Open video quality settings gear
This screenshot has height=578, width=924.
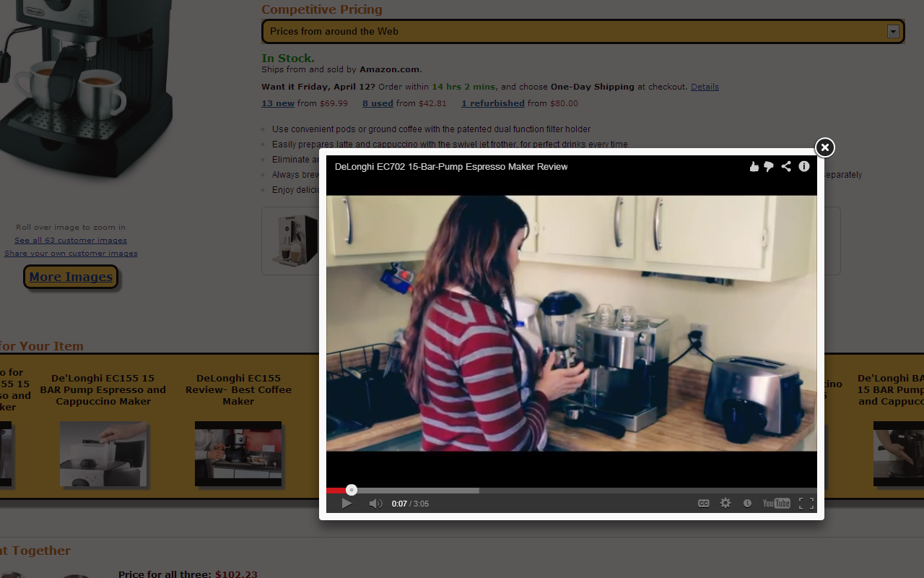(x=725, y=504)
